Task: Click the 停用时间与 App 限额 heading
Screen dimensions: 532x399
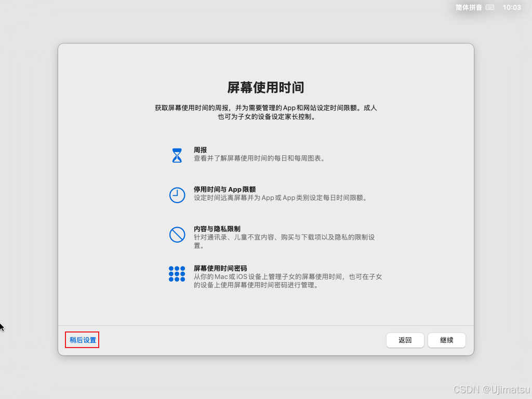Action: click(224, 189)
